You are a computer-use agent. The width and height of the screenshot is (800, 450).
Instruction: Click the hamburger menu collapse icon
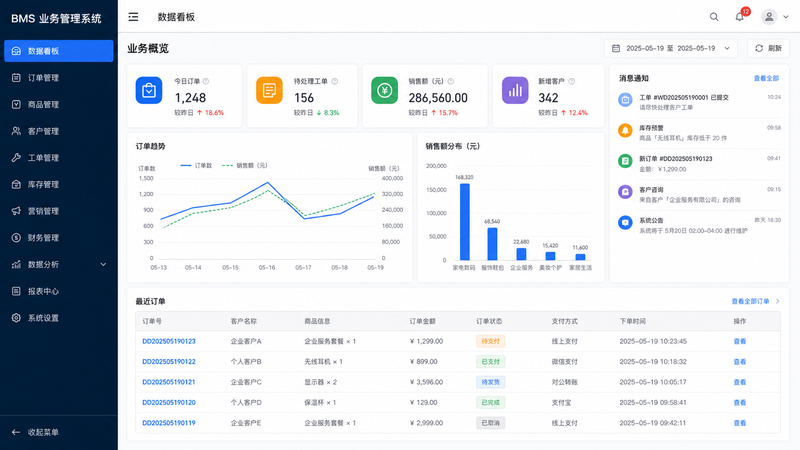click(133, 17)
